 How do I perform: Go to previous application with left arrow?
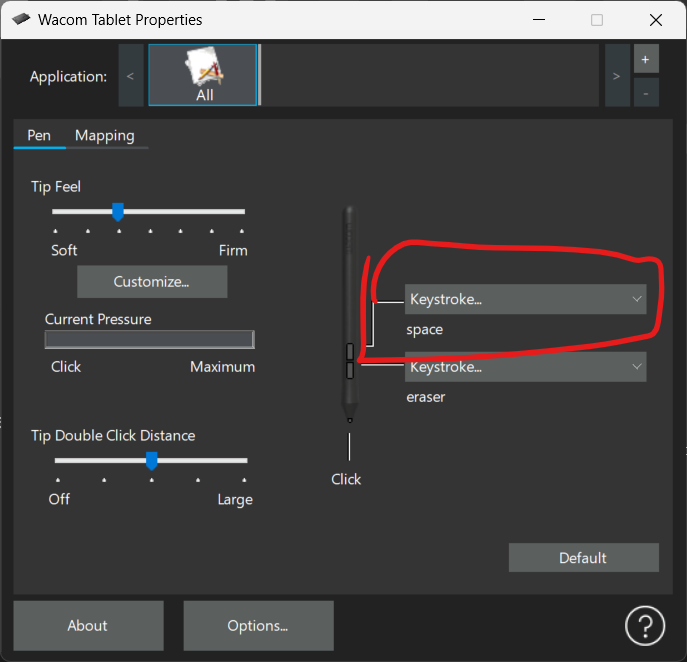click(x=131, y=75)
